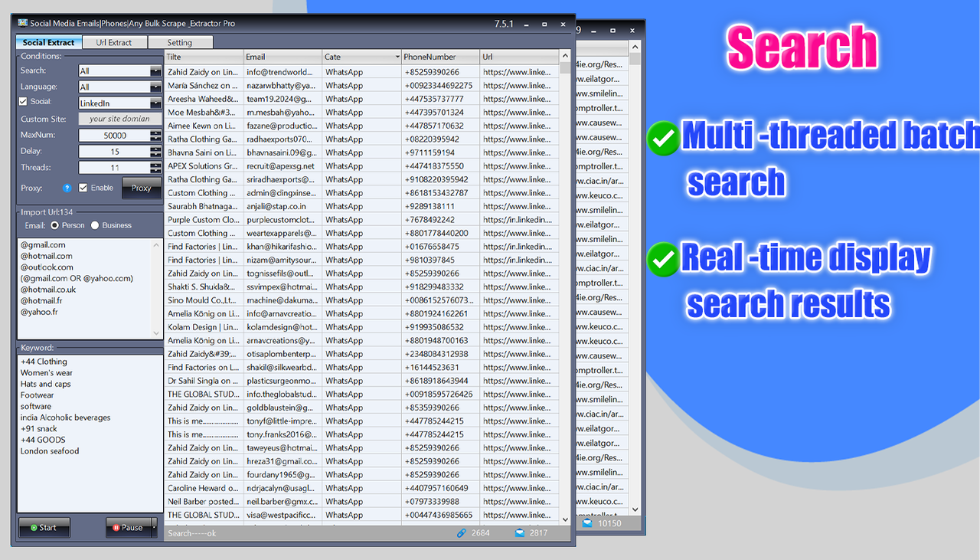Click phone number +00447436985665 cell
980x560 pixels.
[x=440, y=515]
